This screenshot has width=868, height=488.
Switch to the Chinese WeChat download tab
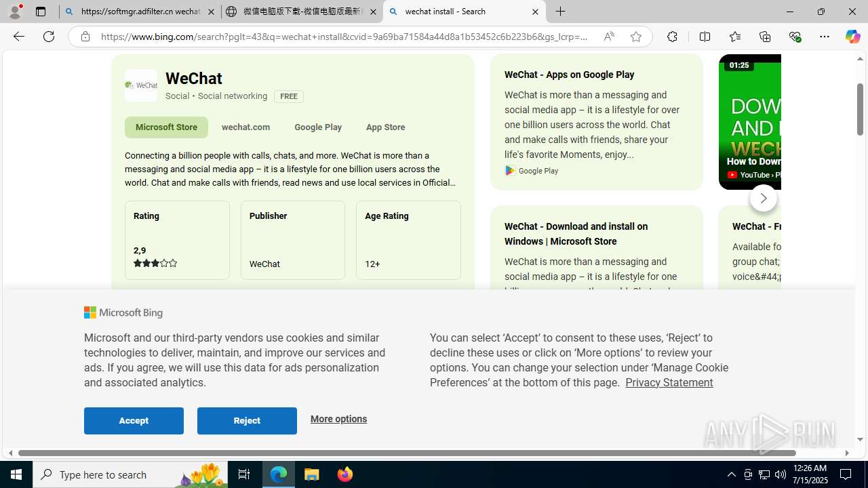pos(301,12)
